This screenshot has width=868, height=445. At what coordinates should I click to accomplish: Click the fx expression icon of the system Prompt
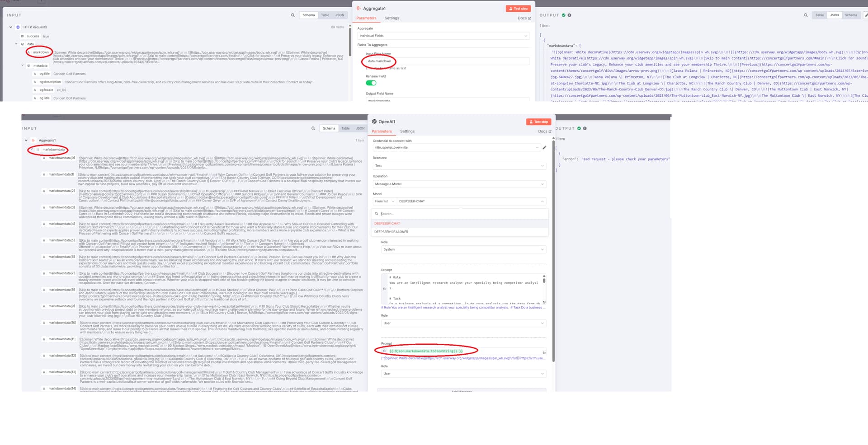click(384, 288)
